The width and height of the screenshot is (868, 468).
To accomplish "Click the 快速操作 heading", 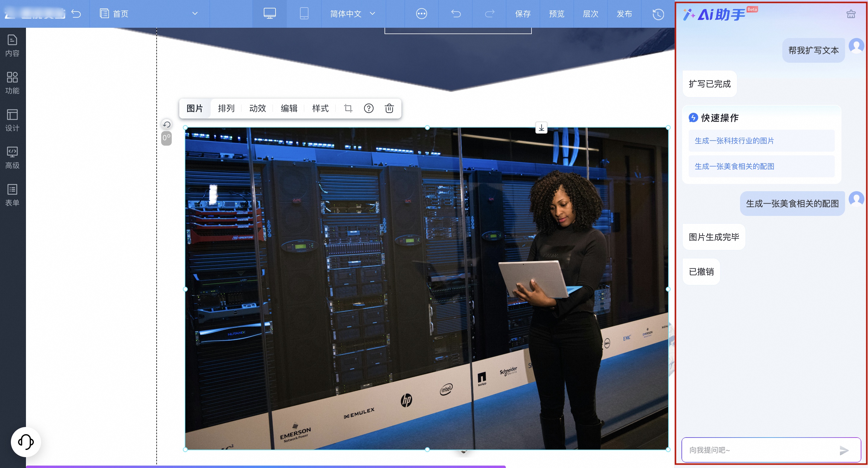I will pos(720,118).
